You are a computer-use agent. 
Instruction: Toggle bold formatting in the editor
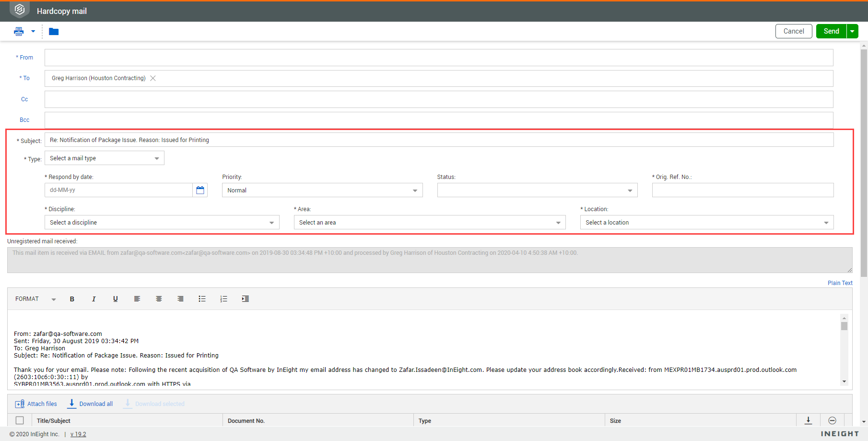72,299
